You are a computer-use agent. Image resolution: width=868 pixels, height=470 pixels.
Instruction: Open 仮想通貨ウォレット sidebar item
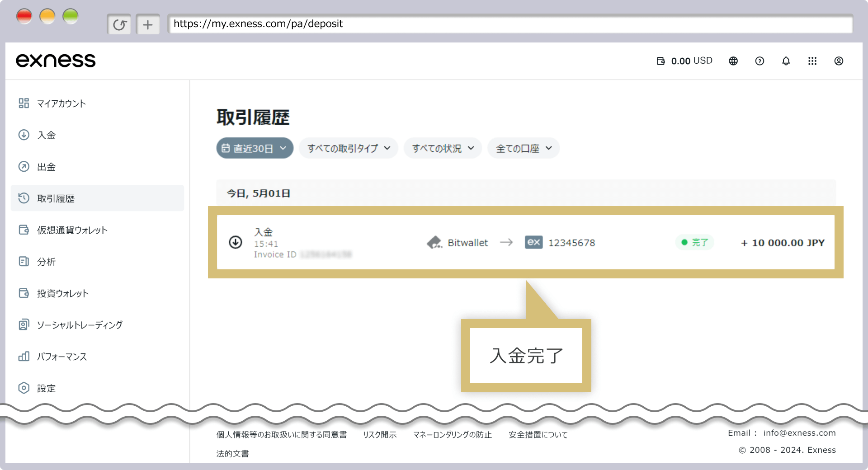(x=97, y=230)
